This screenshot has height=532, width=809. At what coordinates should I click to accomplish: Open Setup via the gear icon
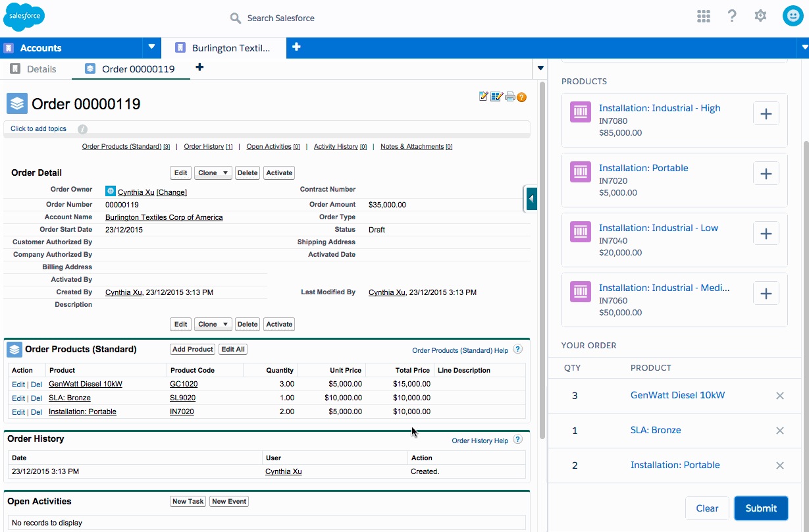click(x=760, y=16)
